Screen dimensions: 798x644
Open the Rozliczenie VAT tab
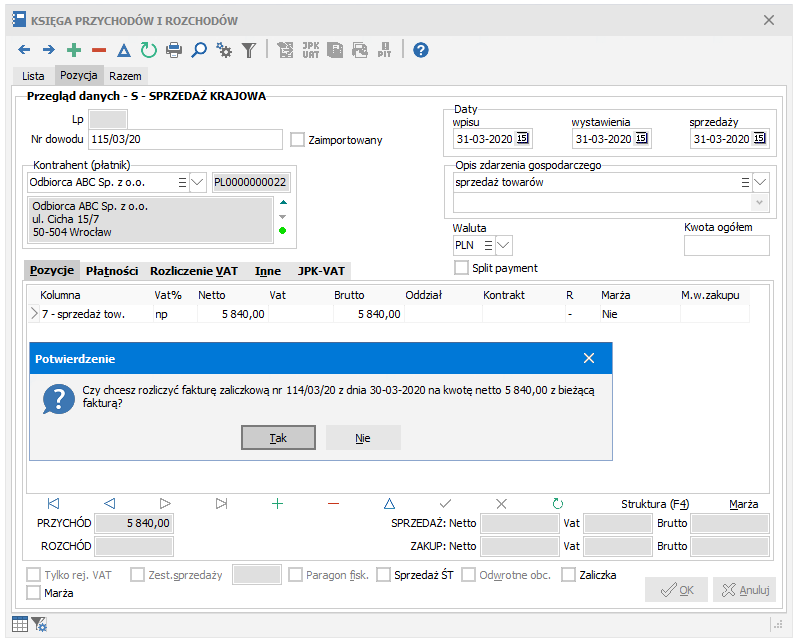[194, 271]
